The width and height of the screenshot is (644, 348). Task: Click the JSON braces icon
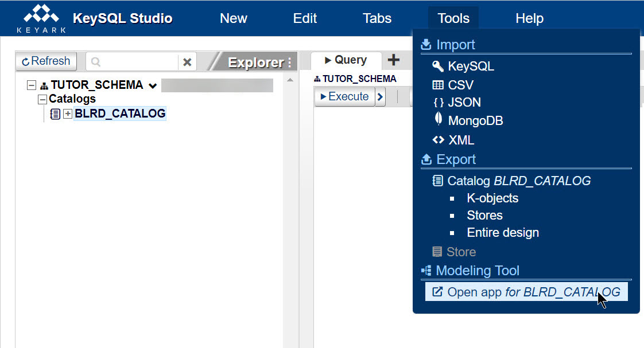coord(439,103)
